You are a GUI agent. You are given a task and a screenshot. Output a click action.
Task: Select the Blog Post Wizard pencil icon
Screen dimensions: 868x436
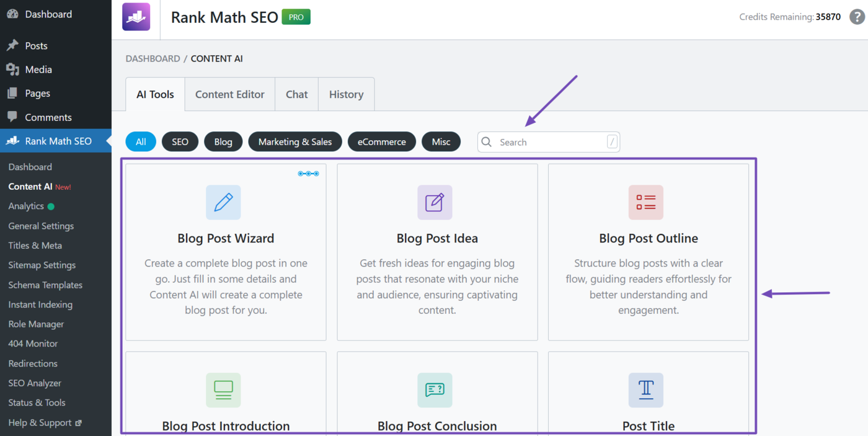click(224, 202)
